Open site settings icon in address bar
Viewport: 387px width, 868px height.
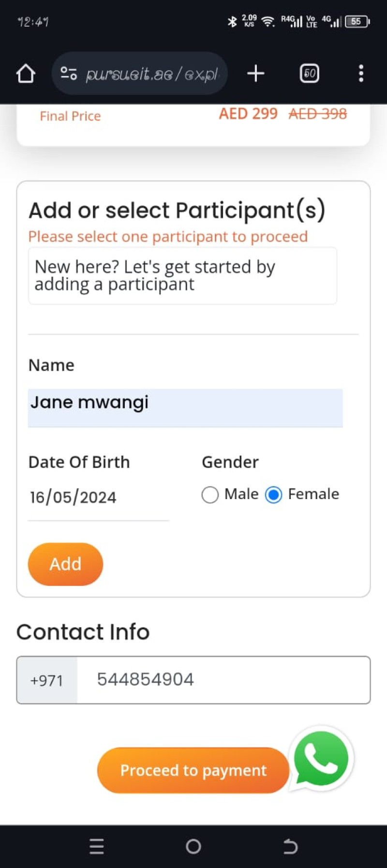(69, 74)
